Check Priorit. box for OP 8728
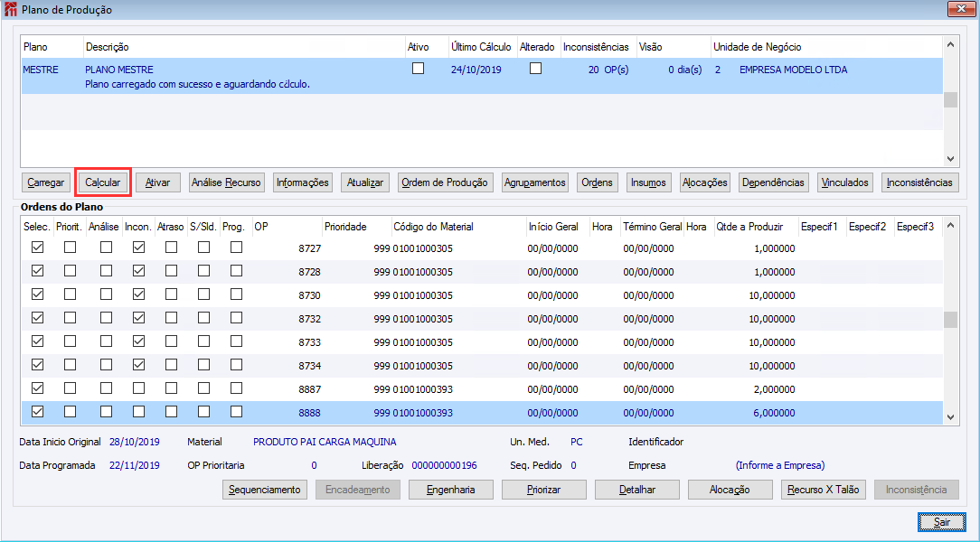The image size is (980, 542). click(70, 271)
